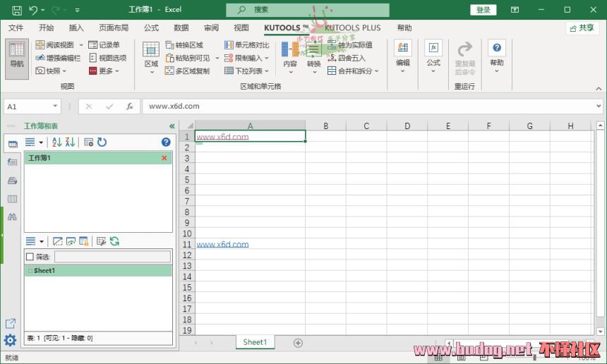Viewport: 607px width, 364px height.
Task: Collapse the 工作簿和表 navigation pane
Action: (172, 126)
